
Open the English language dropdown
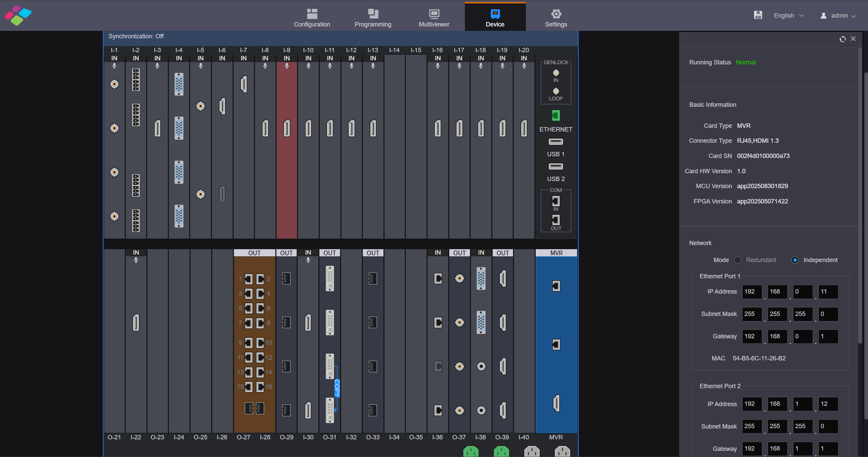point(789,16)
